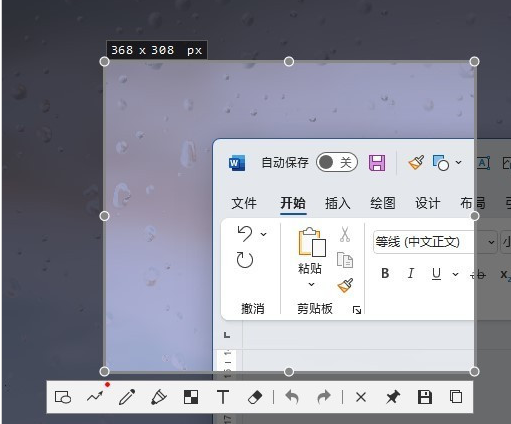
Task: Undo the last annotation in the screenshot toolbar
Action: click(292, 397)
